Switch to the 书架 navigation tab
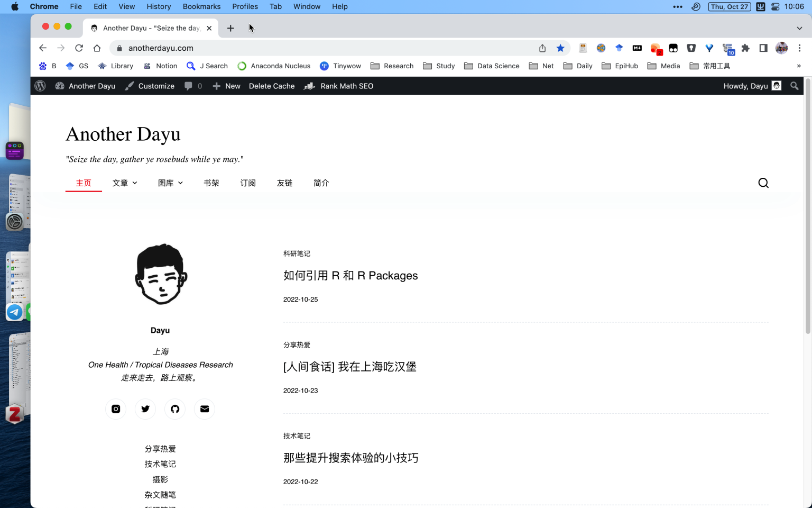This screenshot has width=812, height=508. point(211,183)
